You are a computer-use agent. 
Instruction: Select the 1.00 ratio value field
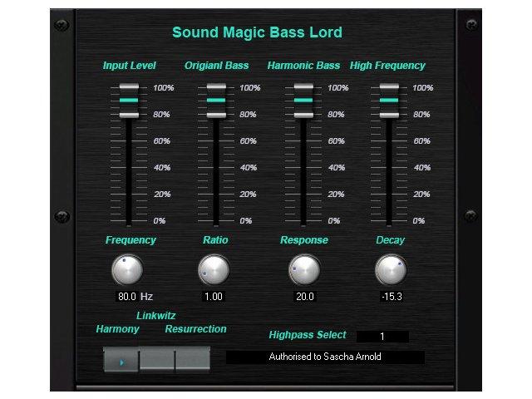pos(214,297)
